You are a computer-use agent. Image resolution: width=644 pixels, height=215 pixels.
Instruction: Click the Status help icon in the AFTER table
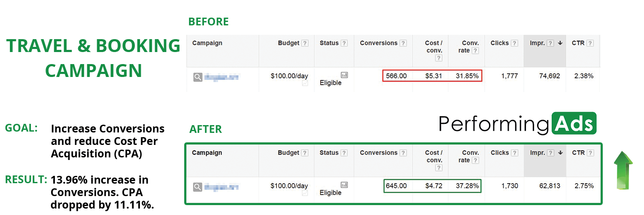pyautogui.click(x=344, y=153)
